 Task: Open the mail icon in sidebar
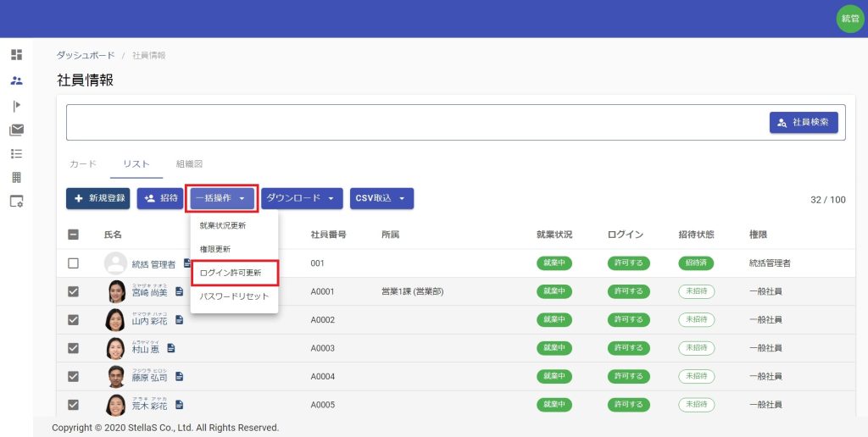16,130
